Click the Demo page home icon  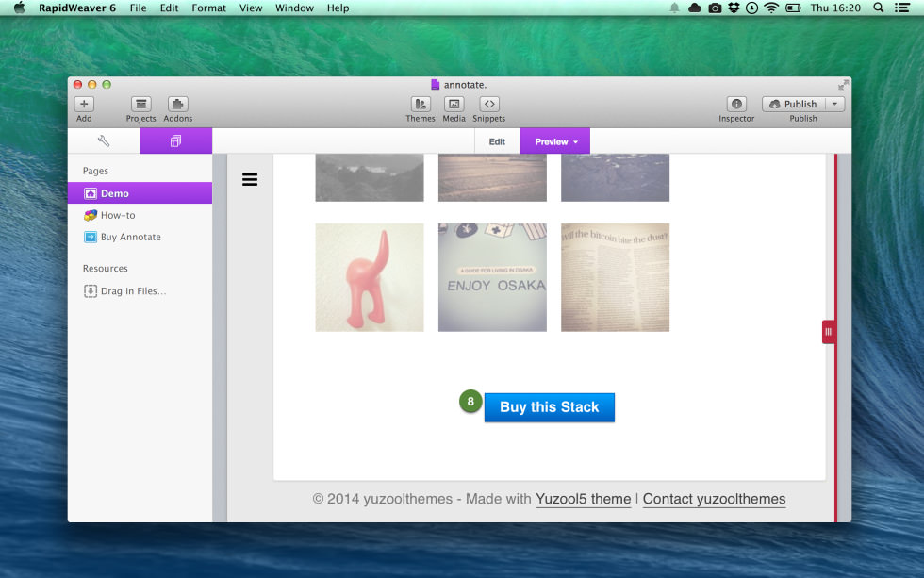(x=91, y=193)
